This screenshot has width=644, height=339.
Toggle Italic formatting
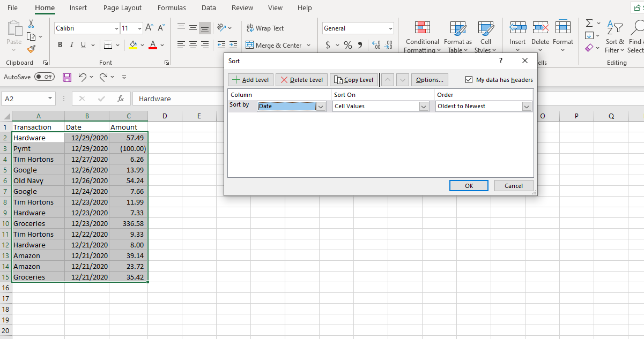pyautogui.click(x=72, y=45)
